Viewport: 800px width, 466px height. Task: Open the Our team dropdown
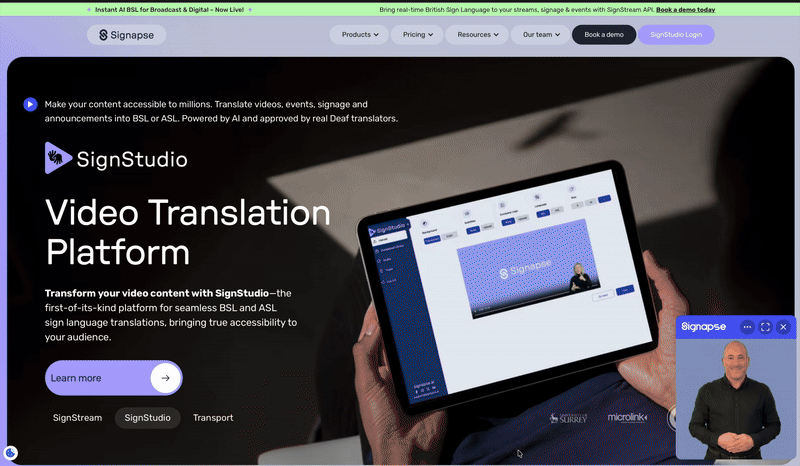(x=540, y=35)
